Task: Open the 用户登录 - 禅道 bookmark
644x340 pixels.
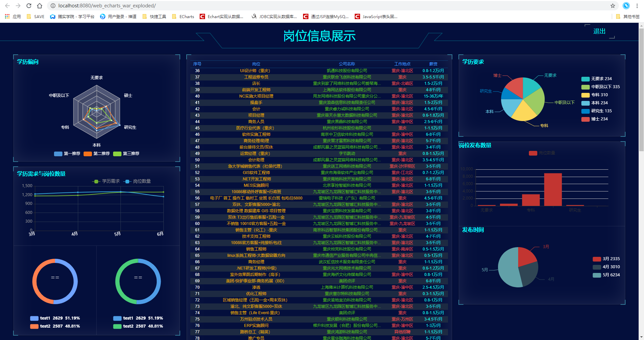Action: pyautogui.click(x=118, y=16)
